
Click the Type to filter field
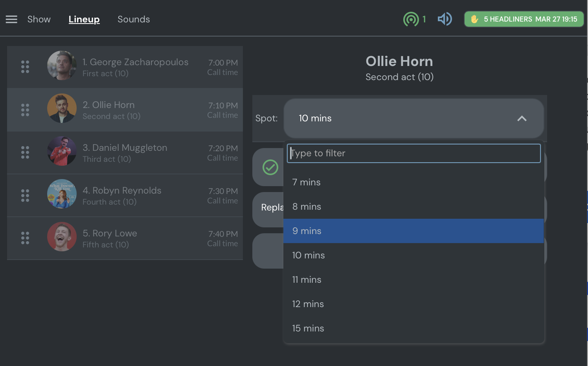[x=413, y=153]
